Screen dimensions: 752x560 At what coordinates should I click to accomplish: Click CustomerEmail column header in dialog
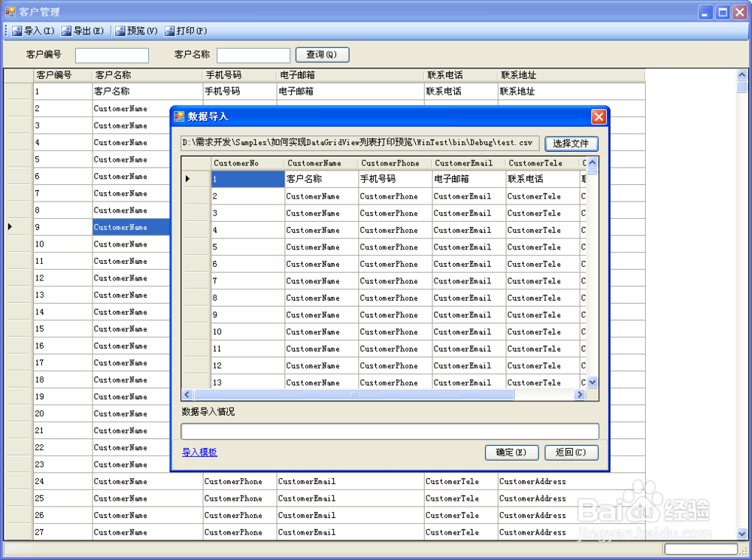[469, 163]
